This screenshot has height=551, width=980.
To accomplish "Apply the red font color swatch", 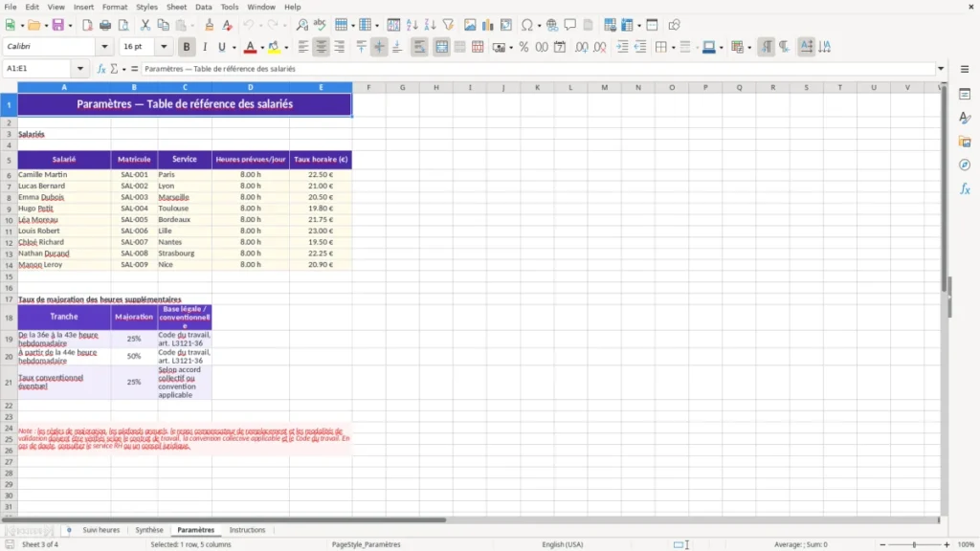I will click(250, 48).
